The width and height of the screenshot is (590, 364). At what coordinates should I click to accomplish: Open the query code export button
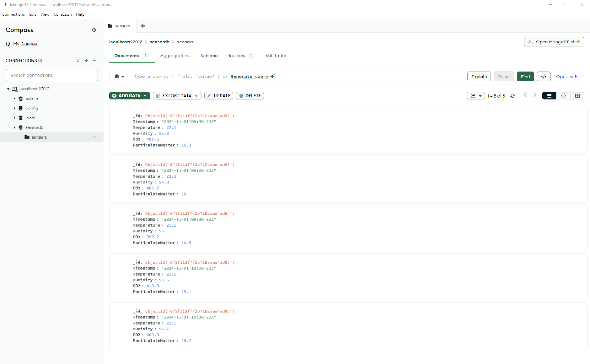click(544, 77)
